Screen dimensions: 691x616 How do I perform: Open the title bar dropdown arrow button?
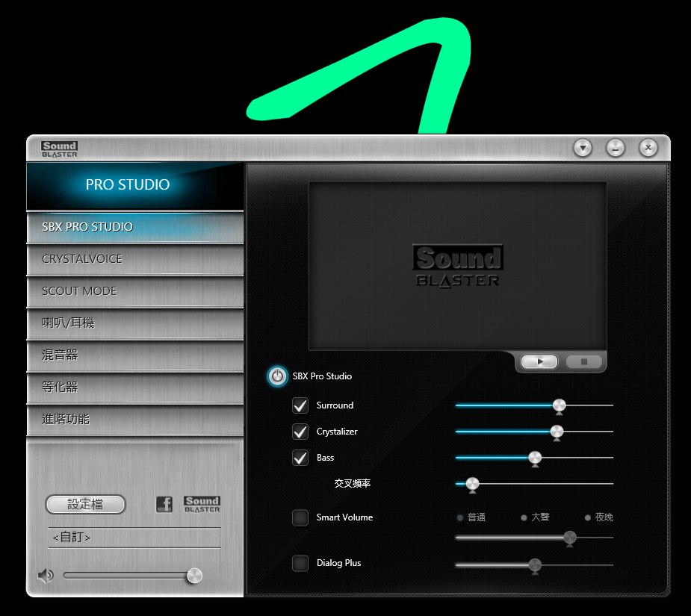tap(583, 148)
